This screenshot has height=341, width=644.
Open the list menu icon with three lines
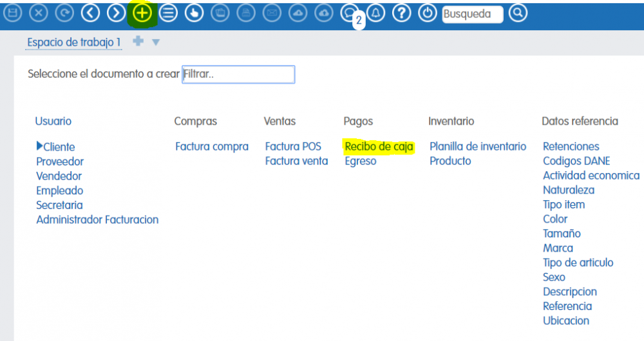(x=168, y=13)
